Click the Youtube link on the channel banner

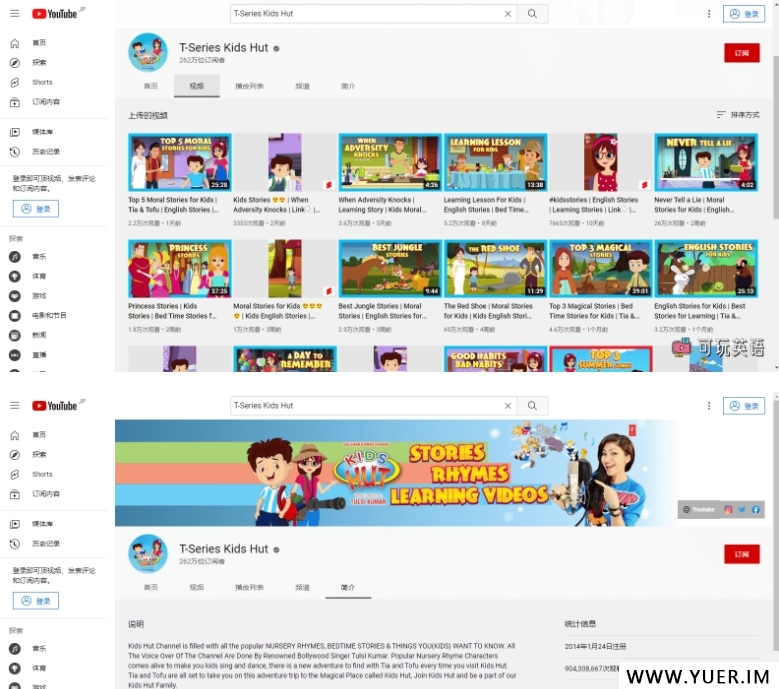pos(699,509)
